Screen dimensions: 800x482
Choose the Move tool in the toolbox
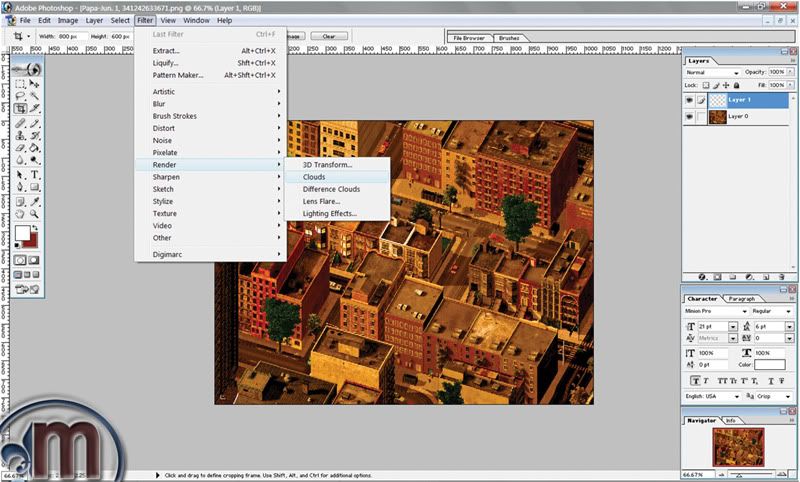(35, 82)
